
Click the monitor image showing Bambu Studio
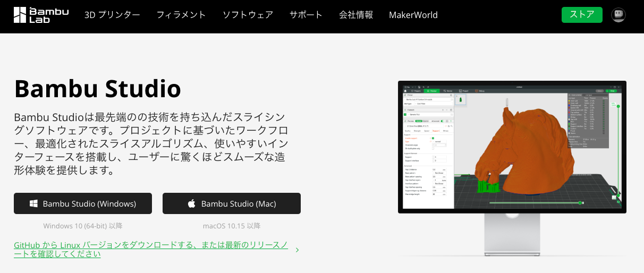[x=512, y=167]
